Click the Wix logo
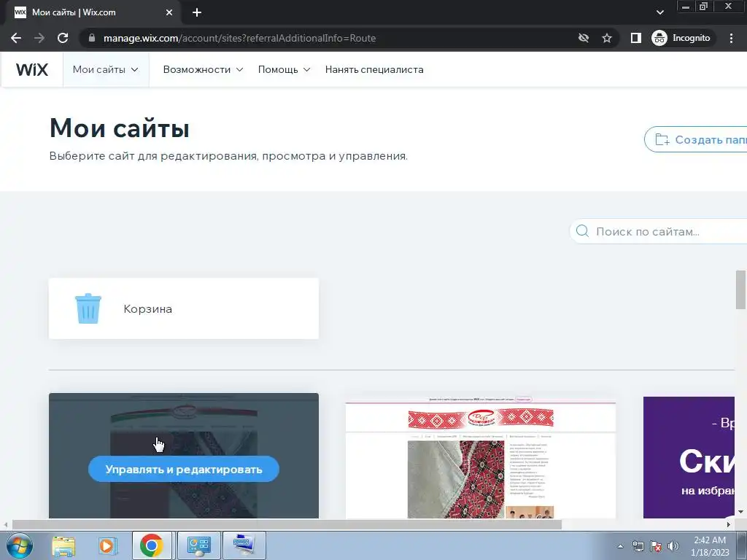This screenshot has height=560, width=747. click(x=32, y=69)
